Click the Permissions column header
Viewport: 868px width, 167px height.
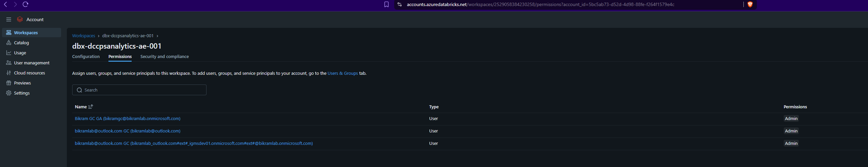pyautogui.click(x=795, y=107)
